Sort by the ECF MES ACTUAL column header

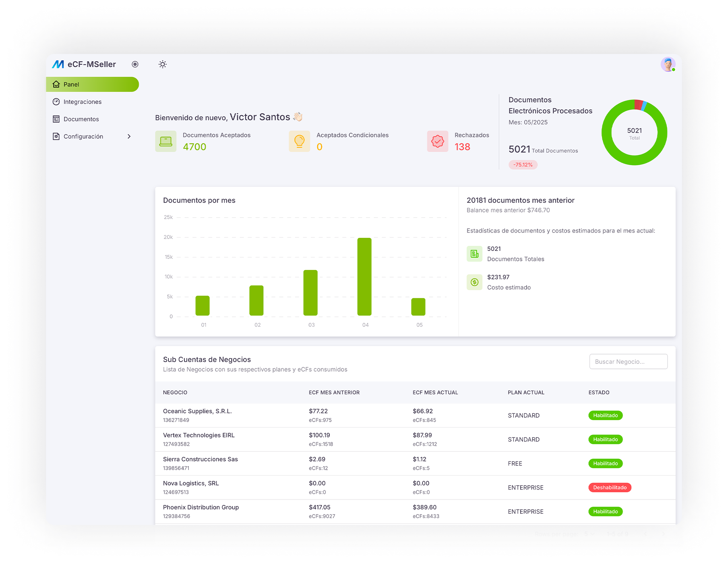coord(435,393)
